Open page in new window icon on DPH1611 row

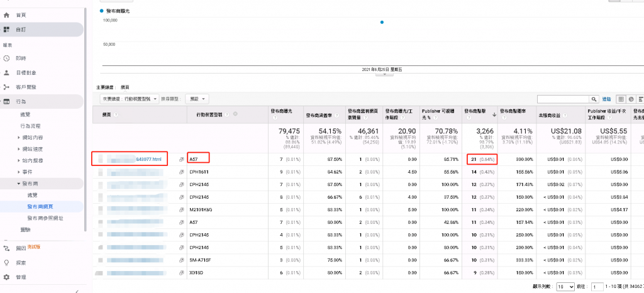182,172
